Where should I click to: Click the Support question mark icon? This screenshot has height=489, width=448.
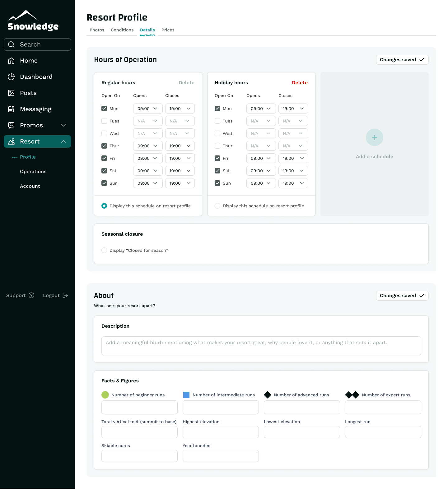coord(31,295)
